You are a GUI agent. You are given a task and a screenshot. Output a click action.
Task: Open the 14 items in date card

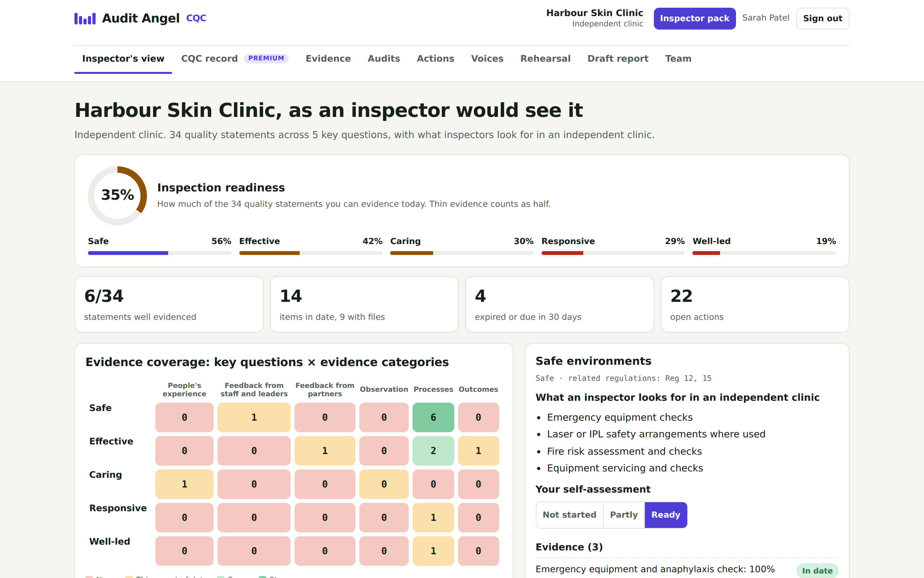tap(364, 304)
